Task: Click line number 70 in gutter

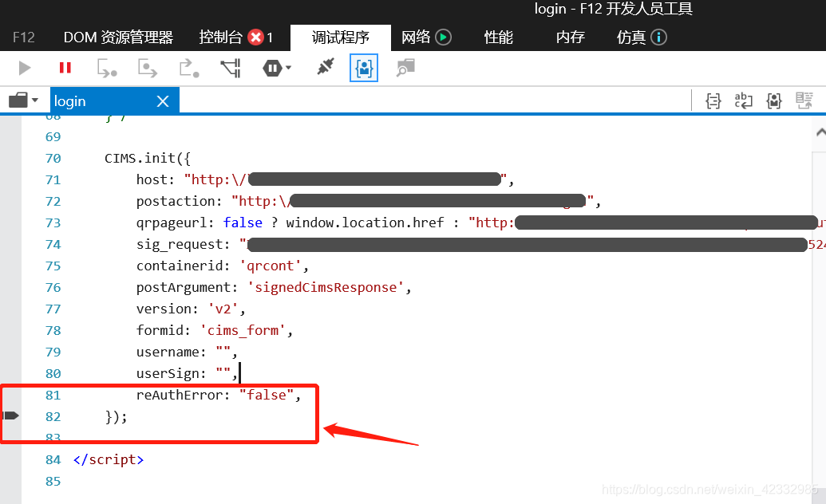Action: coord(53,158)
